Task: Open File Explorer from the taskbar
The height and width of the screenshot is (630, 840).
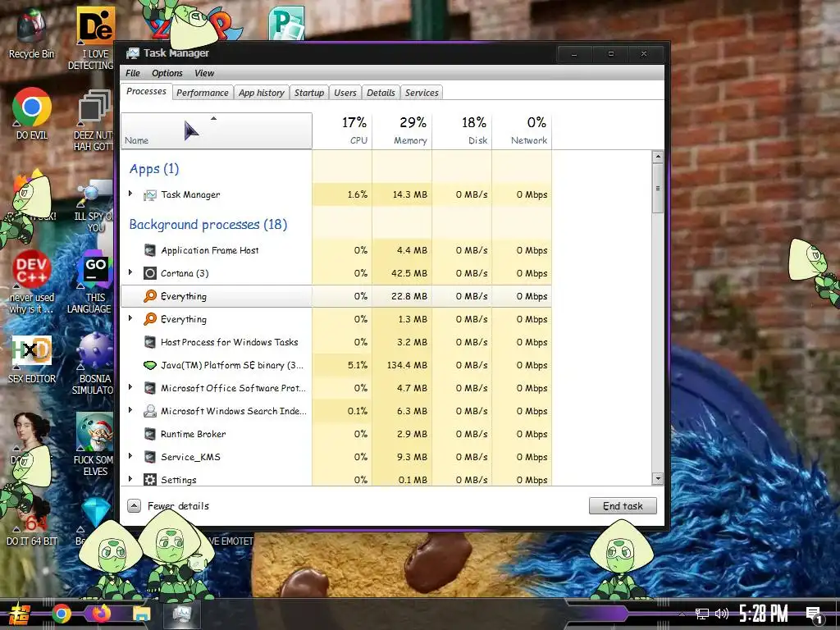Action: (x=142, y=614)
